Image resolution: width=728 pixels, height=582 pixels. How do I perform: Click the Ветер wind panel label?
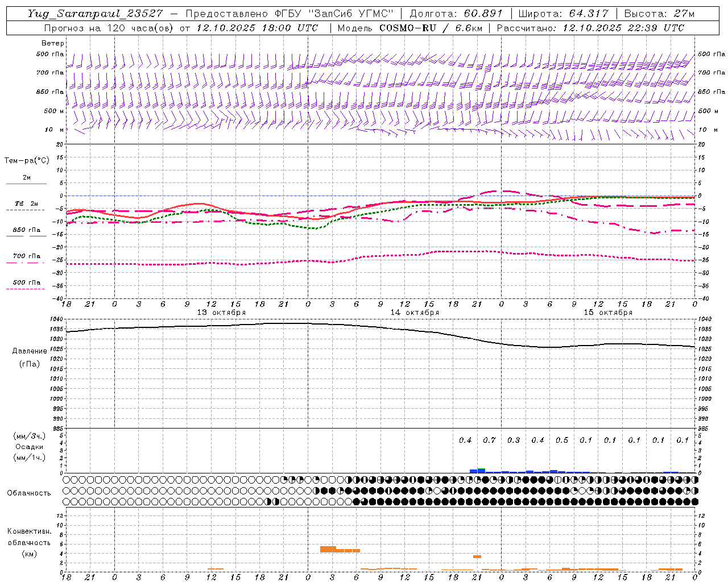[x=53, y=43]
